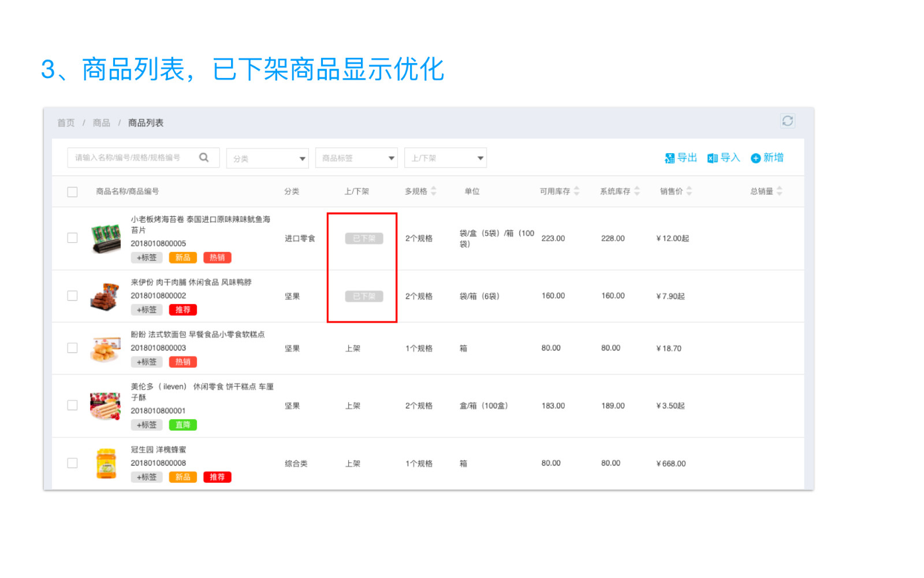This screenshot has width=924, height=578.
Task: Sort by 销售价 column arrows
Action: click(x=689, y=191)
